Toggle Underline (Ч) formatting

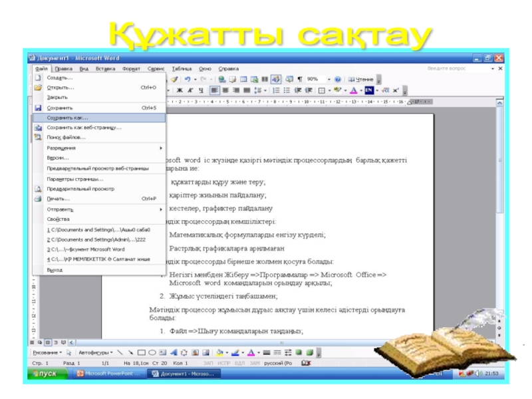pyautogui.click(x=201, y=90)
